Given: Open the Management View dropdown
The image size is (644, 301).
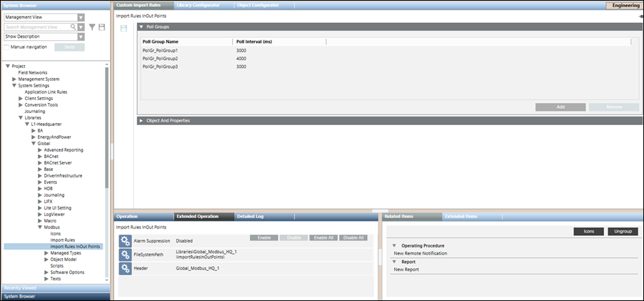Looking at the screenshot, I should pos(80,17).
